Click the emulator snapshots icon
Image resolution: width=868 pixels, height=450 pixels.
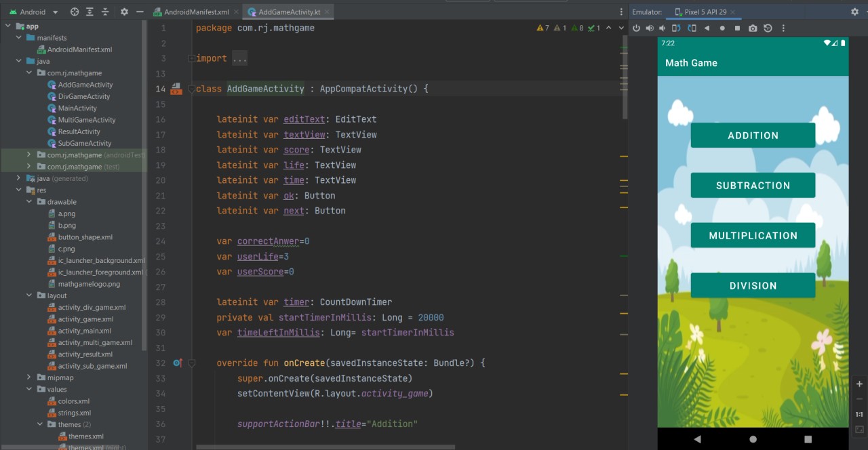pyautogui.click(x=768, y=28)
